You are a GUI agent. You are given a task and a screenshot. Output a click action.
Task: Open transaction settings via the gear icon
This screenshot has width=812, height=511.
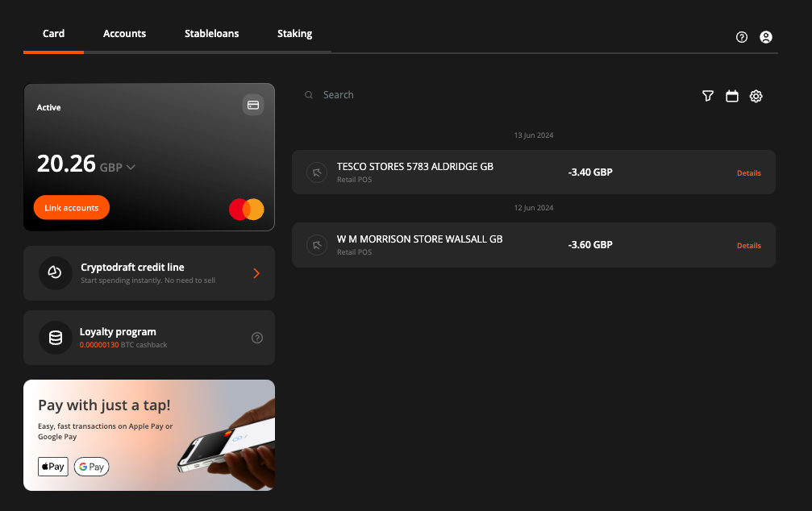[756, 96]
